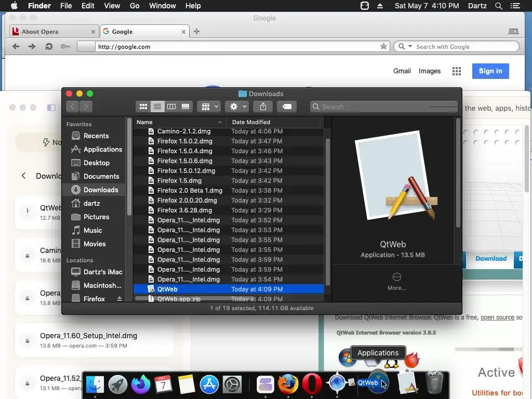The width and height of the screenshot is (532, 399).
Task: Click Opera's password wand key icon
Action: [x=65, y=46]
